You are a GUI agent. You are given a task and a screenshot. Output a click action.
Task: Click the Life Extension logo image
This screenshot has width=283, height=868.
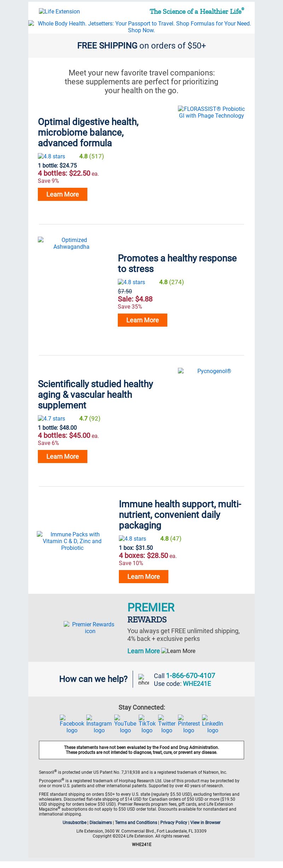click(59, 11)
